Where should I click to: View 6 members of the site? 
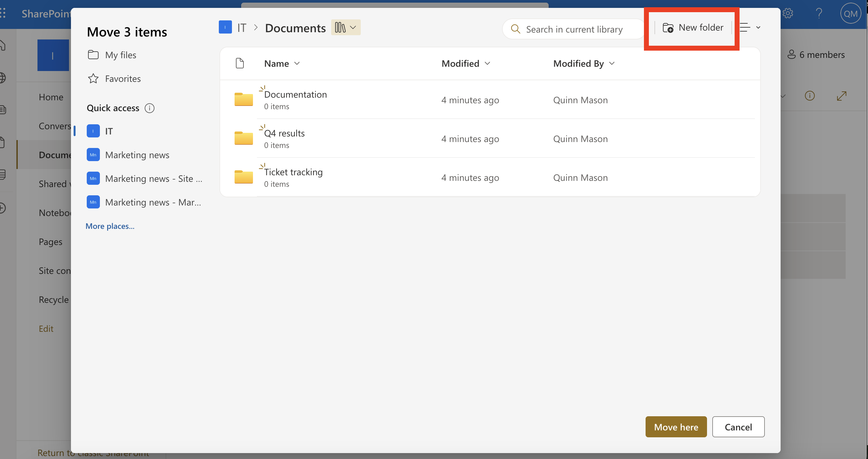pos(816,55)
